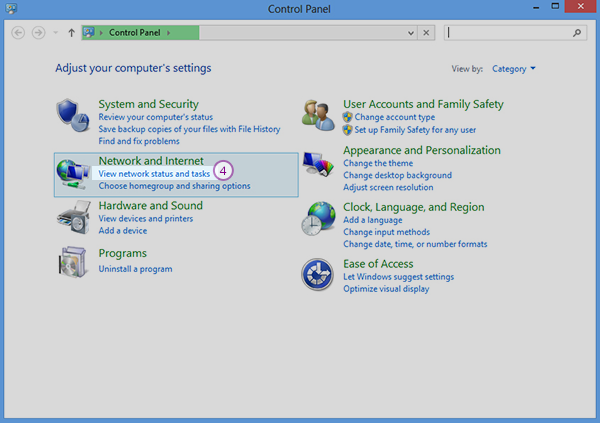Expand the address bar history dropdown
This screenshot has height=423, width=600.
pyautogui.click(x=411, y=33)
